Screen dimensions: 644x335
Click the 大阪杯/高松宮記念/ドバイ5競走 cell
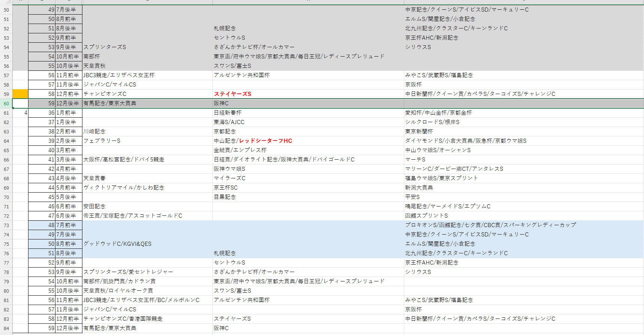coord(124,160)
